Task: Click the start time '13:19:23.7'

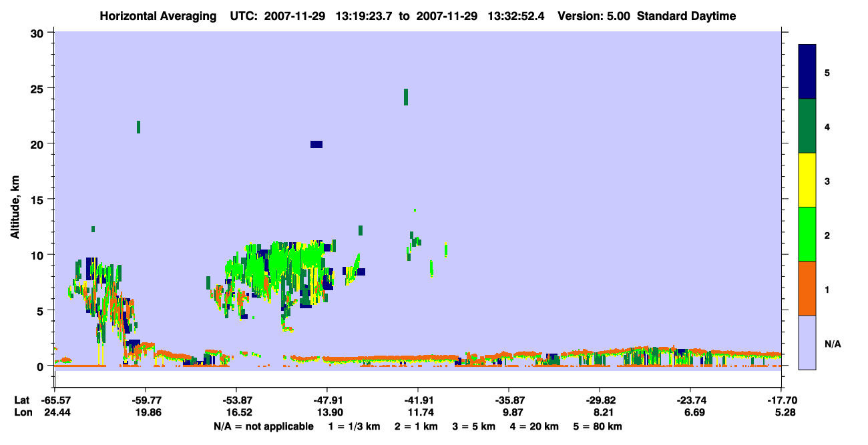Action: [365, 16]
